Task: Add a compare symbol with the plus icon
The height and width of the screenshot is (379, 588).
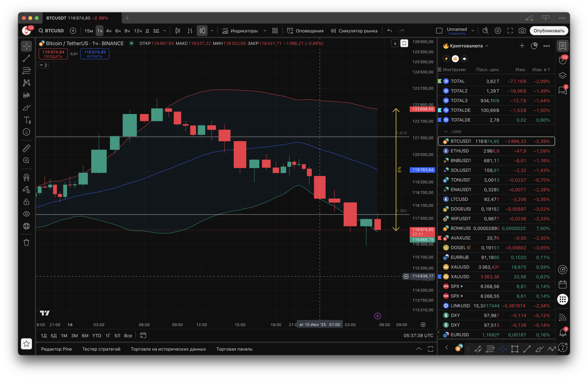Action: pos(73,31)
